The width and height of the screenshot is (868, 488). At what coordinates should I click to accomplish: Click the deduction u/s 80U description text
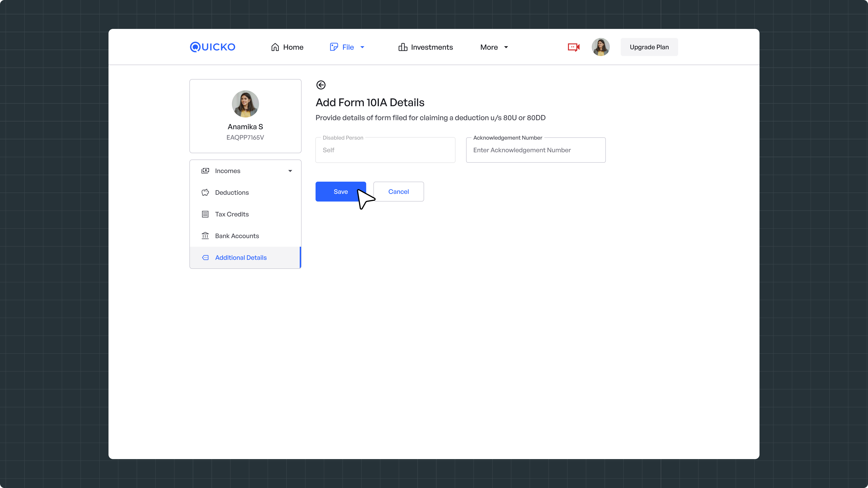(430, 118)
